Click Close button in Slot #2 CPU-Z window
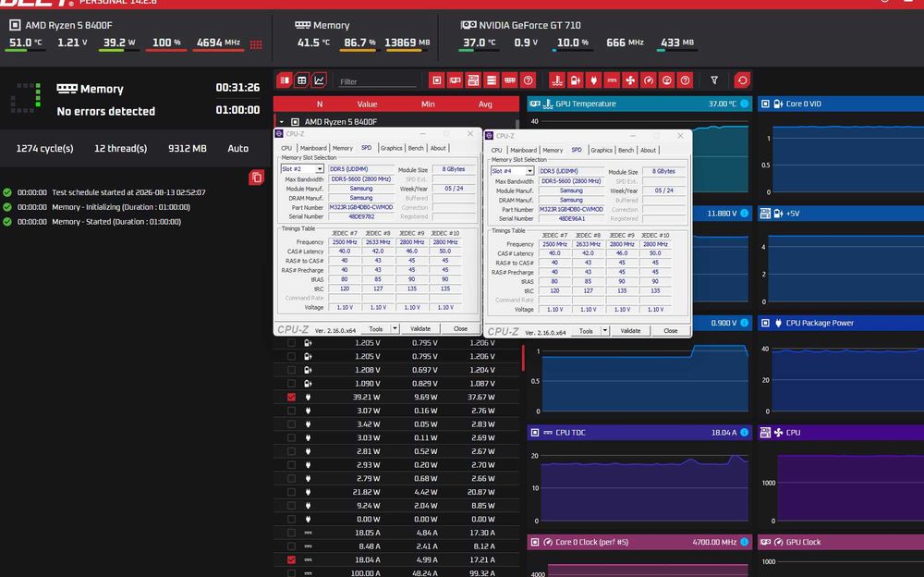Screen dimensions: 924x577 [460, 328]
